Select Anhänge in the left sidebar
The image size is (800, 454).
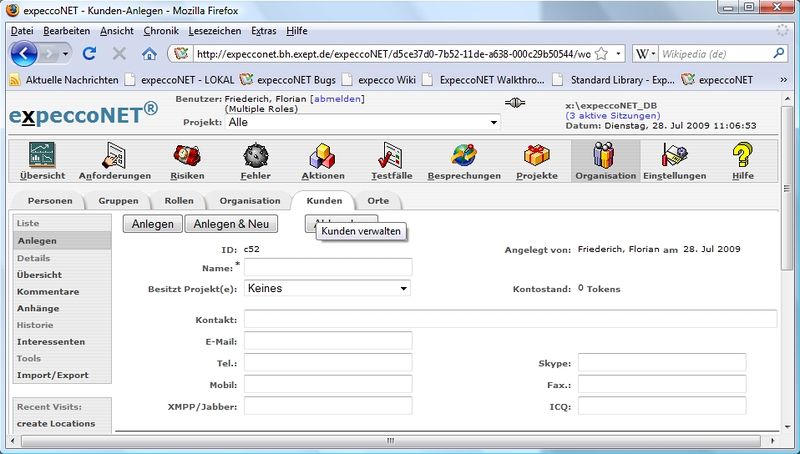pyautogui.click(x=38, y=308)
